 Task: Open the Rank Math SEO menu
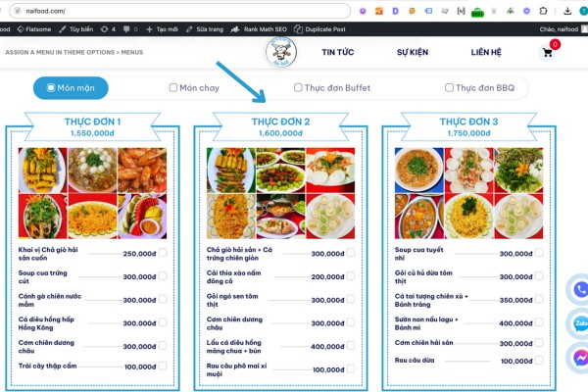pyautogui.click(x=259, y=28)
